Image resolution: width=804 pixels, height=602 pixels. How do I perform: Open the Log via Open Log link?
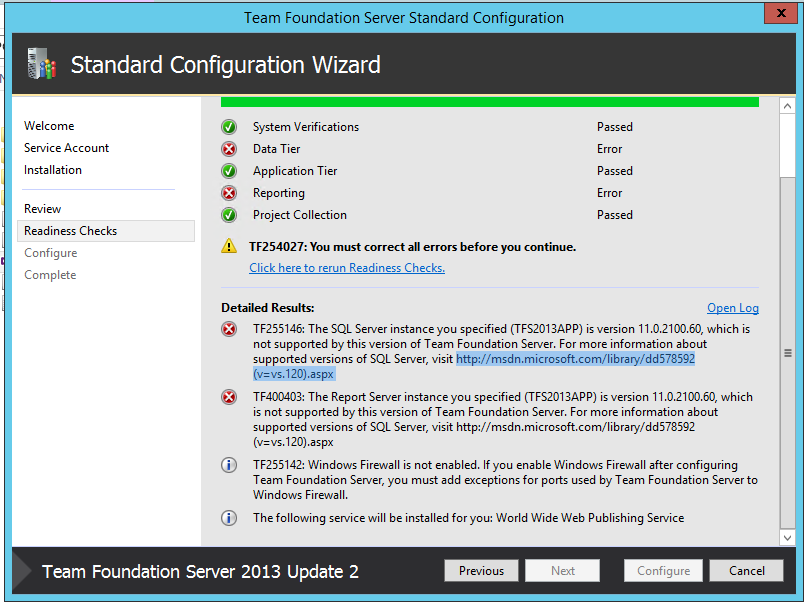click(x=733, y=308)
